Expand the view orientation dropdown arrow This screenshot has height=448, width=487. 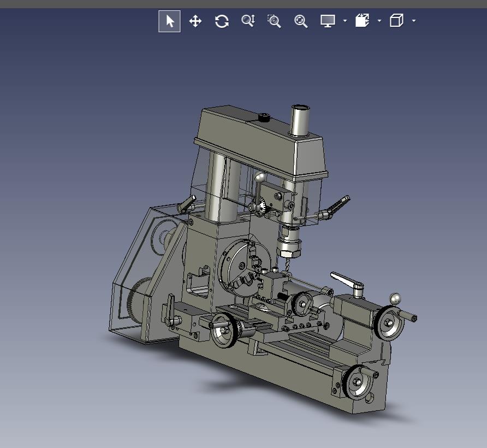click(379, 21)
